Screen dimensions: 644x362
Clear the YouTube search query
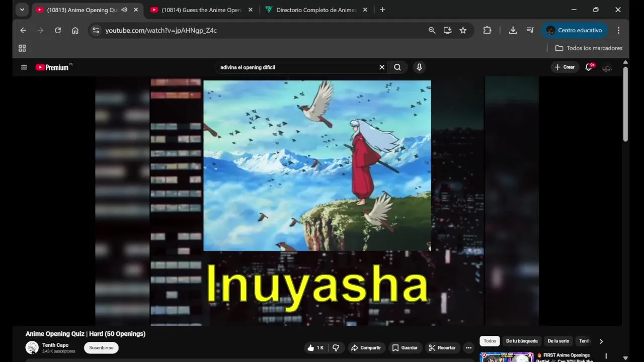(x=382, y=67)
